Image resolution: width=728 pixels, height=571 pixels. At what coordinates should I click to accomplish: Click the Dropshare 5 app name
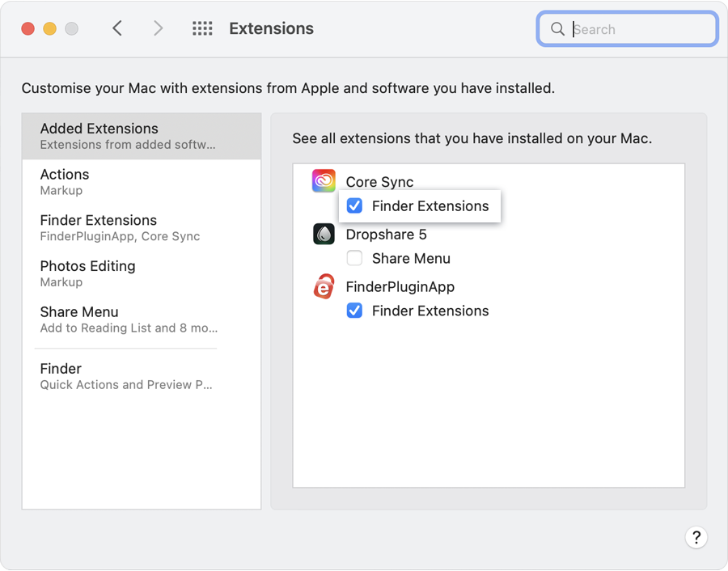(x=387, y=235)
